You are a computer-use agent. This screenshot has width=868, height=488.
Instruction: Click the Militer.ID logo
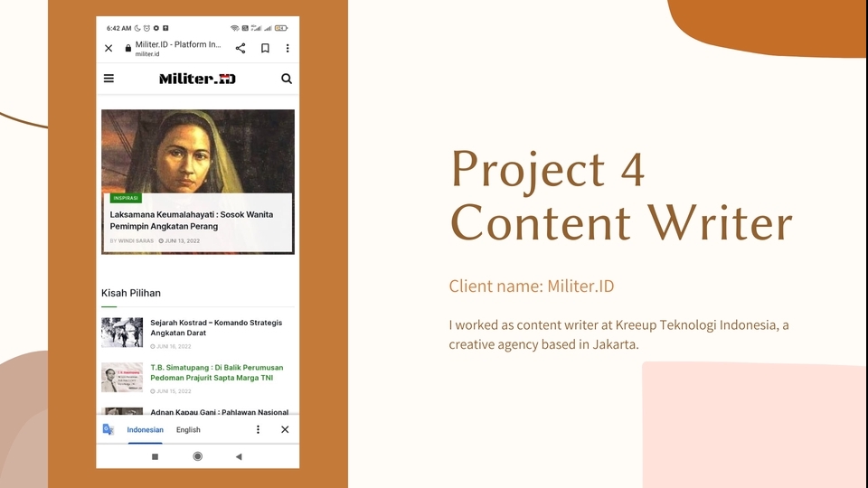click(x=197, y=79)
